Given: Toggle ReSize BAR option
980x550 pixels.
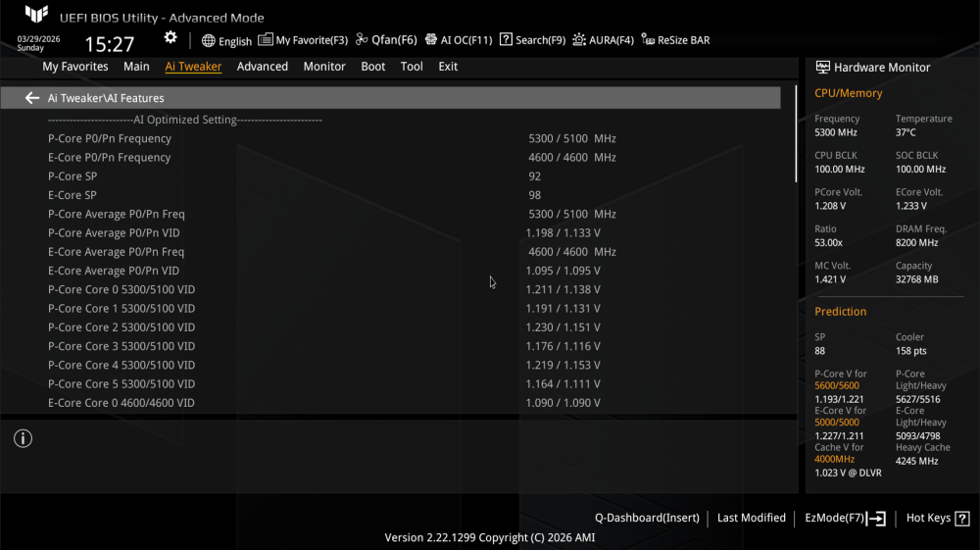Looking at the screenshot, I should [675, 40].
